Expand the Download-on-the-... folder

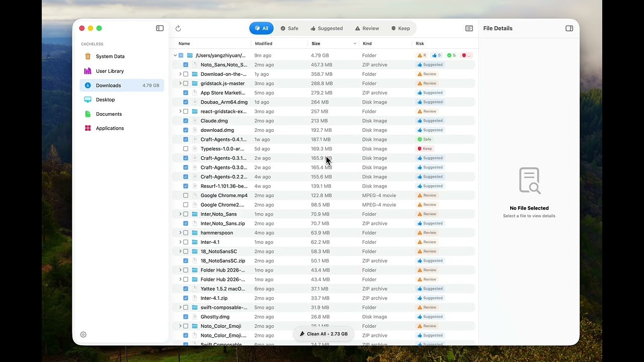180,74
